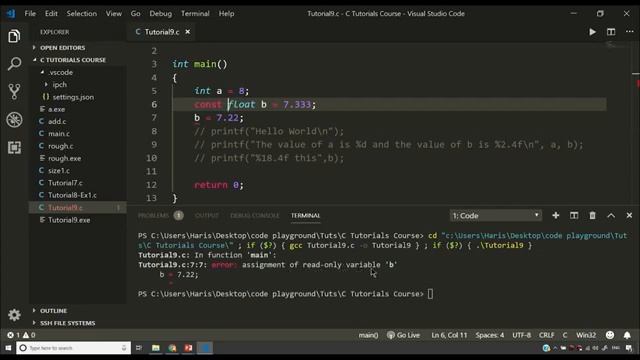Click Go Live in status bar

pos(403,335)
